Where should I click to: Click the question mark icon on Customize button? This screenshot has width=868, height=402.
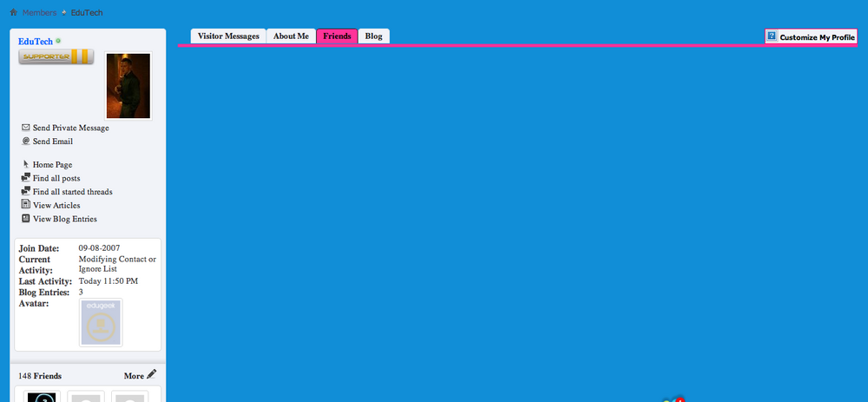(x=772, y=36)
